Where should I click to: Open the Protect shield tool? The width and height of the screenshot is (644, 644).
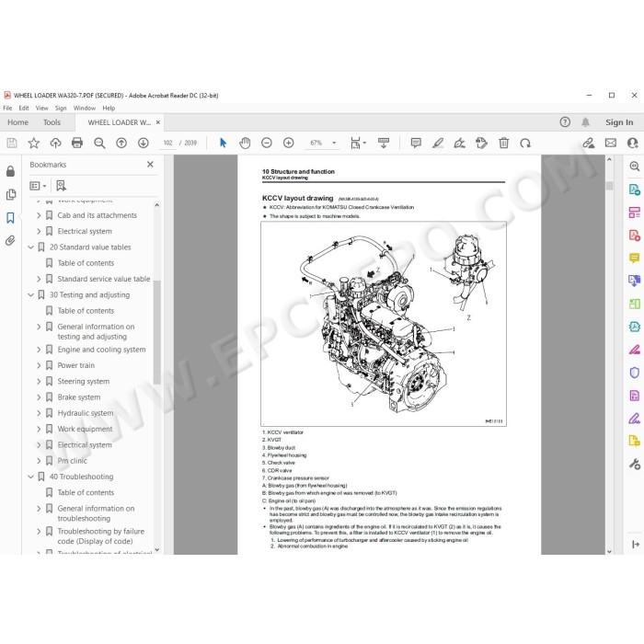pyautogui.click(x=635, y=373)
